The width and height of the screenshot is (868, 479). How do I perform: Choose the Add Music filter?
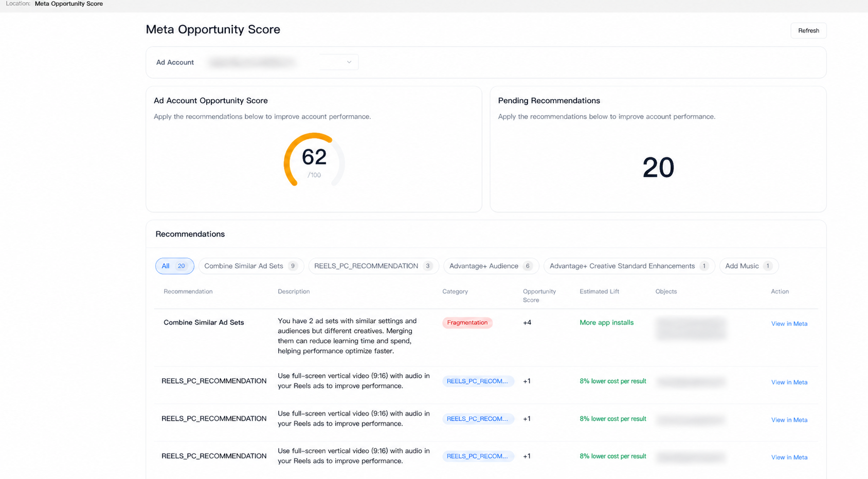[x=748, y=266]
